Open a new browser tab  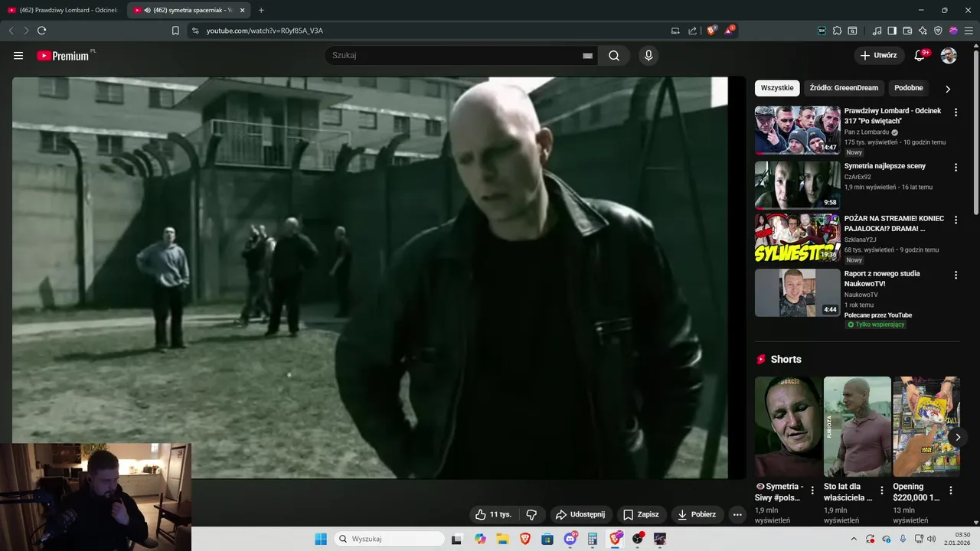(x=261, y=10)
